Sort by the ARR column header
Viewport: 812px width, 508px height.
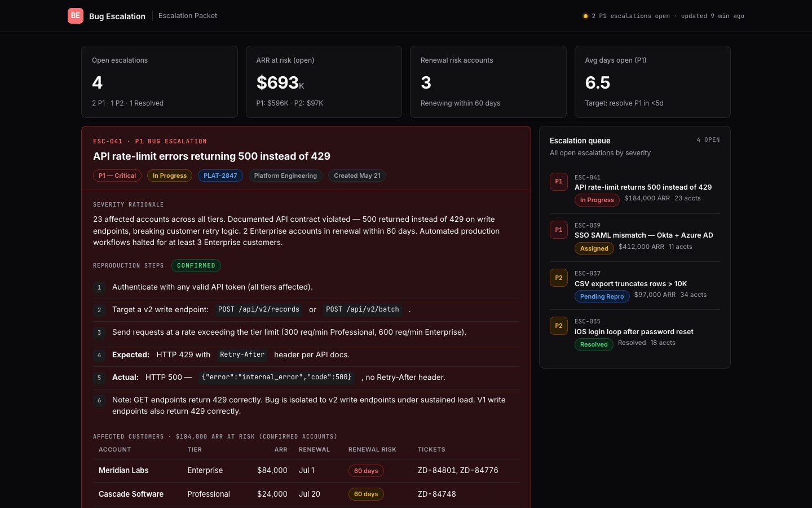pos(281,450)
